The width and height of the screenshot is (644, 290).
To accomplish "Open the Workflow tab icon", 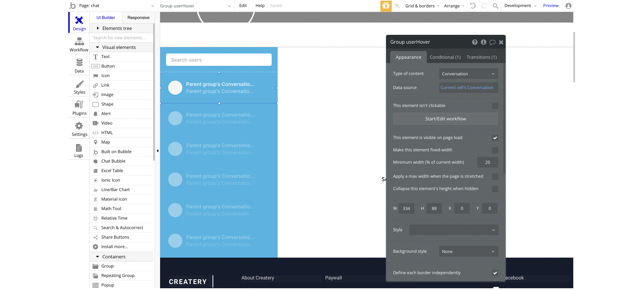I will [79, 42].
